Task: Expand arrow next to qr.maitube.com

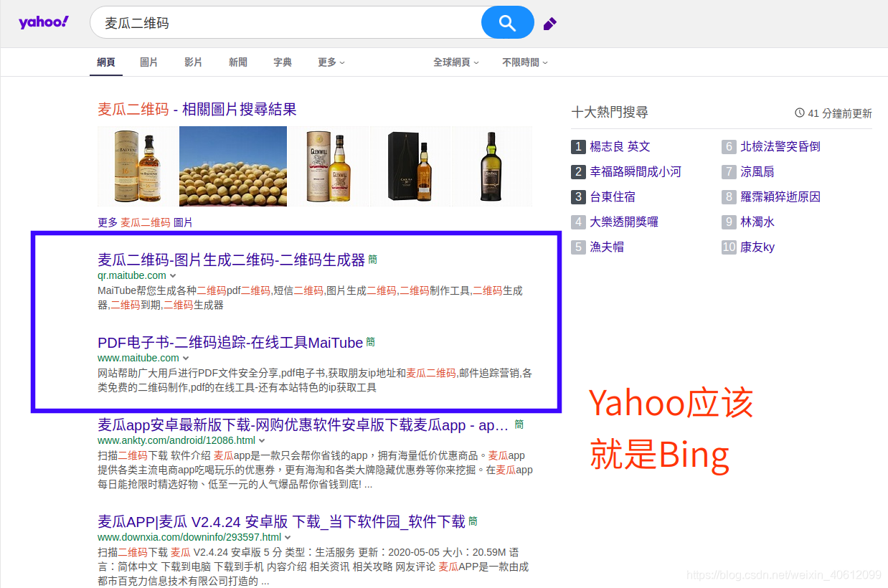Action: (173, 276)
